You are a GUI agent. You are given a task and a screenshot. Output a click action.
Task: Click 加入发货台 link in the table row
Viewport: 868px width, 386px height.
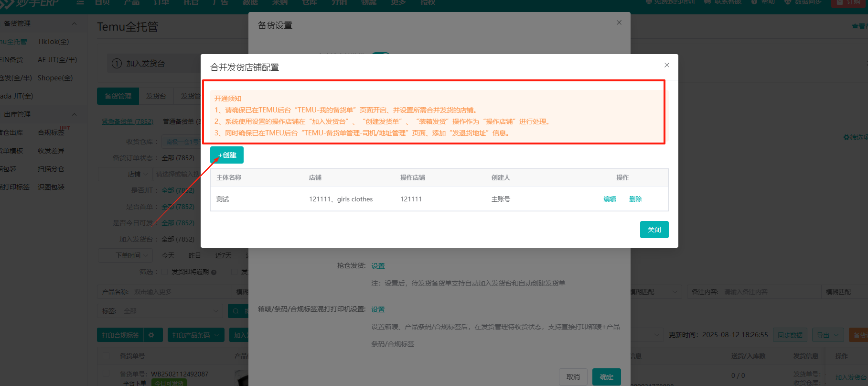[851, 377]
